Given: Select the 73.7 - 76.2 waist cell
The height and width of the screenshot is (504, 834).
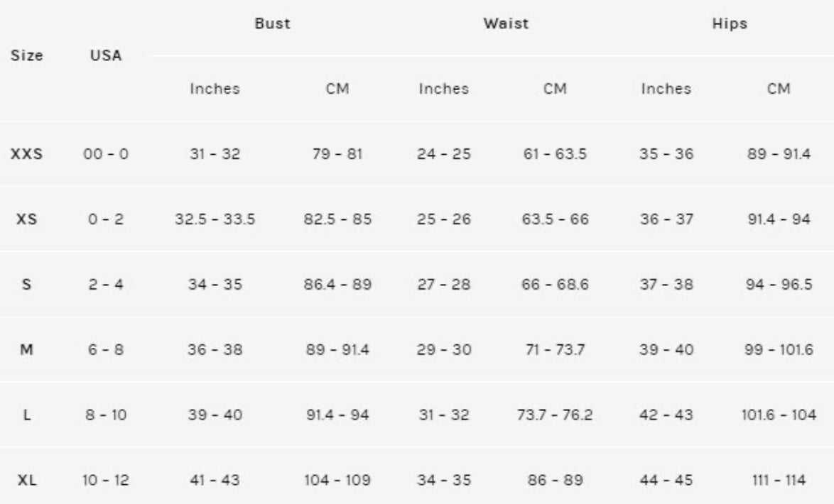Looking at the screenshot, I should pyautogui.click(x=555, y=415).
